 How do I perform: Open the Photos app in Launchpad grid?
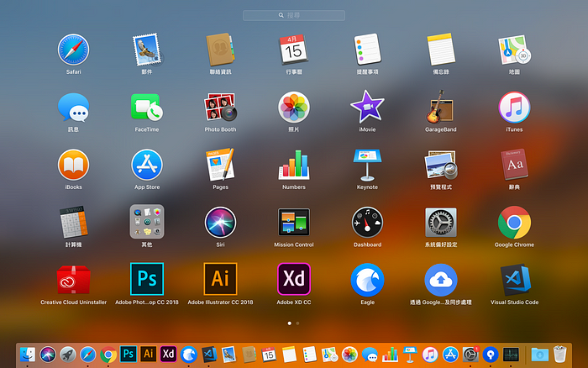click(x=294, y=108)
